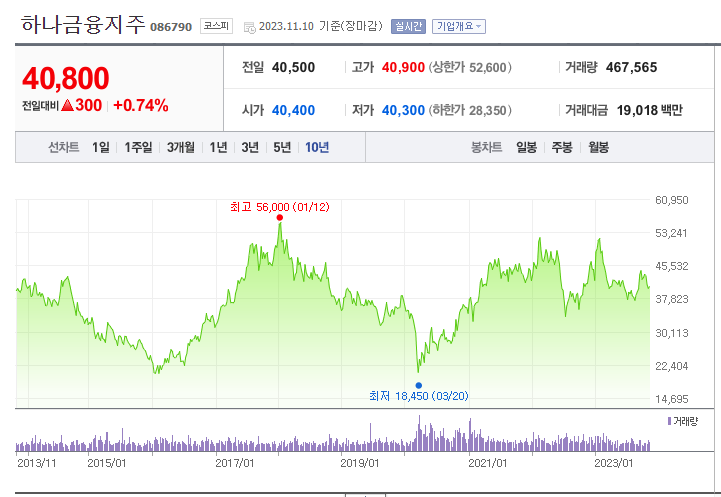This screenshot has width=721, height=497.
Task: Show the 5년 line chart
Action: point(282,148)
